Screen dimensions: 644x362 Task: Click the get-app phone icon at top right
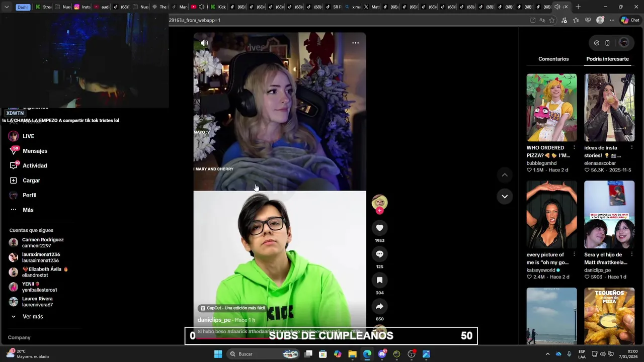tap(607, 43)
